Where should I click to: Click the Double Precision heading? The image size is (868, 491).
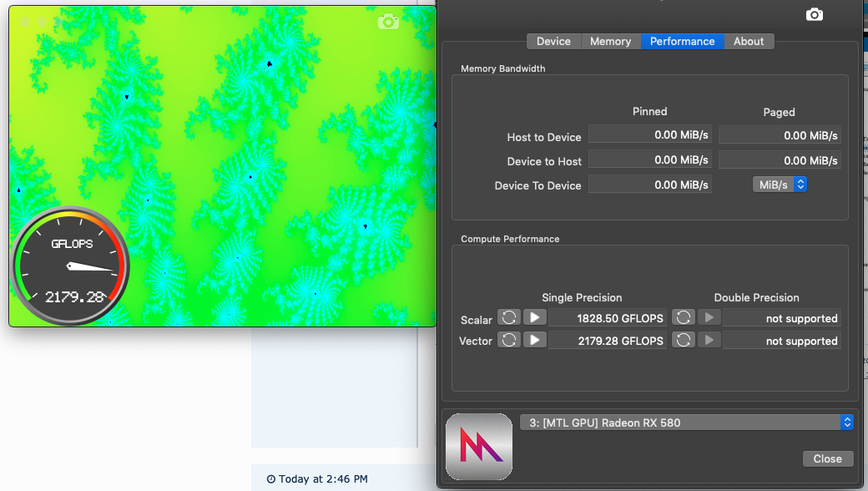pyautogui.click(x=757, y=297)
